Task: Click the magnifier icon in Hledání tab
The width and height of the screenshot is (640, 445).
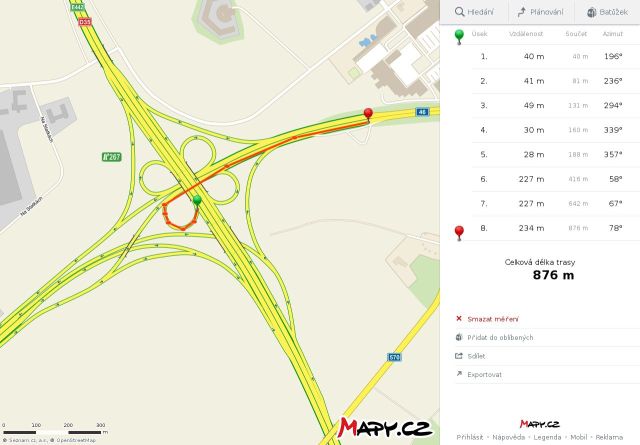Action: click(x=459, y=12)
